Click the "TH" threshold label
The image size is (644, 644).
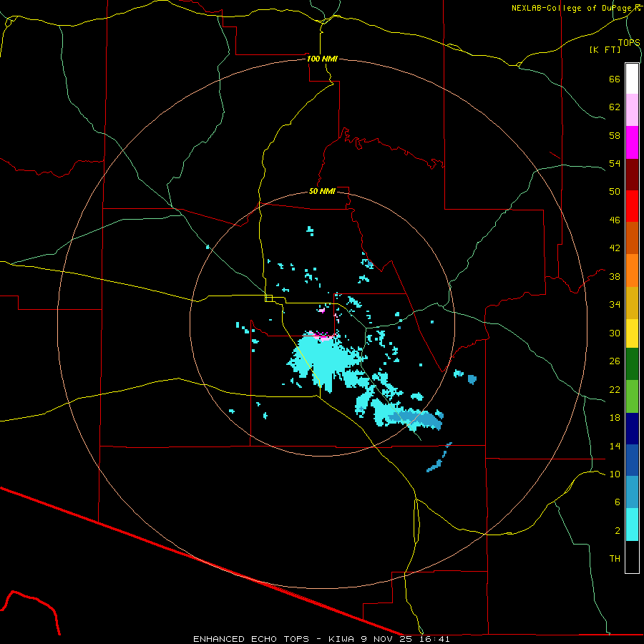click(615, 558)
